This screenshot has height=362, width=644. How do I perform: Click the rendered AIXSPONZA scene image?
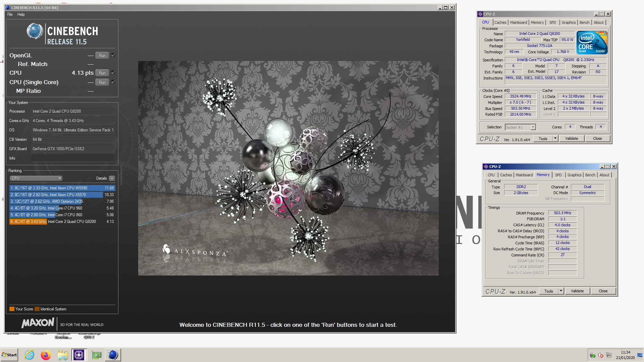tap(288, 168)
